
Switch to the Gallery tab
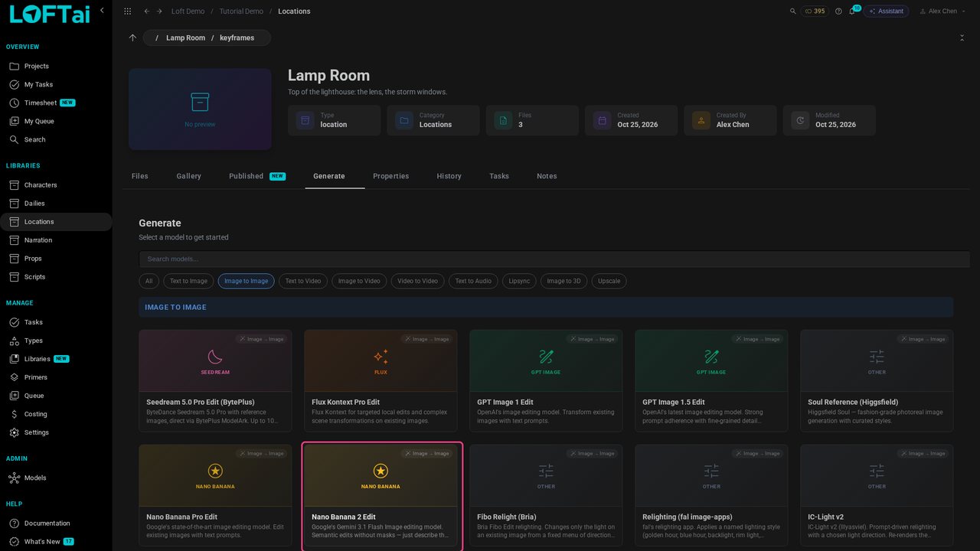click(189, 176)
